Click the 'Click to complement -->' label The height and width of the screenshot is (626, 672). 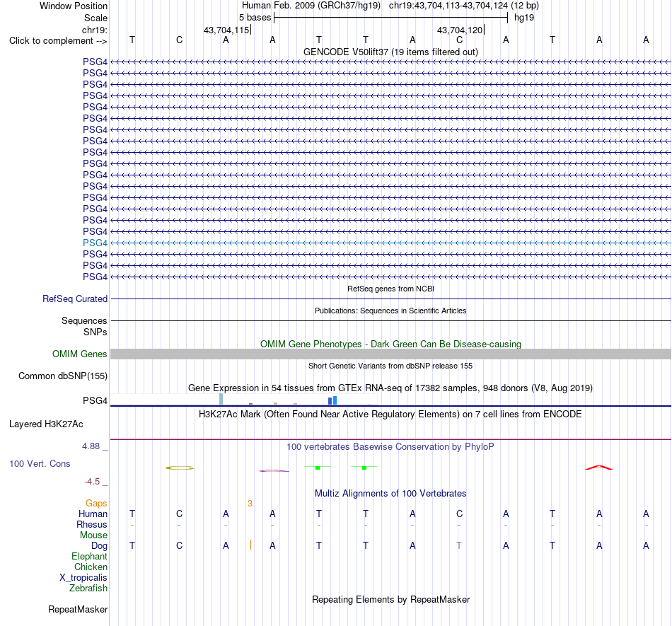tap(58, 41)
